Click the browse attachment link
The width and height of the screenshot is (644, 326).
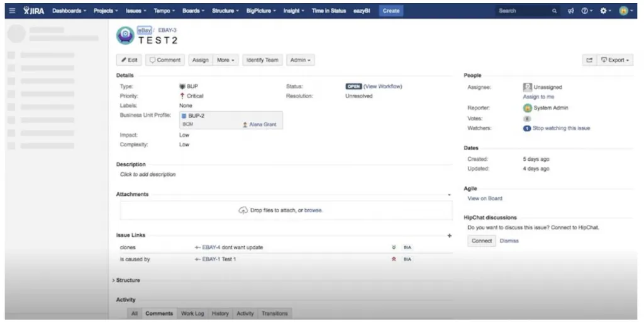coord(313,210)
